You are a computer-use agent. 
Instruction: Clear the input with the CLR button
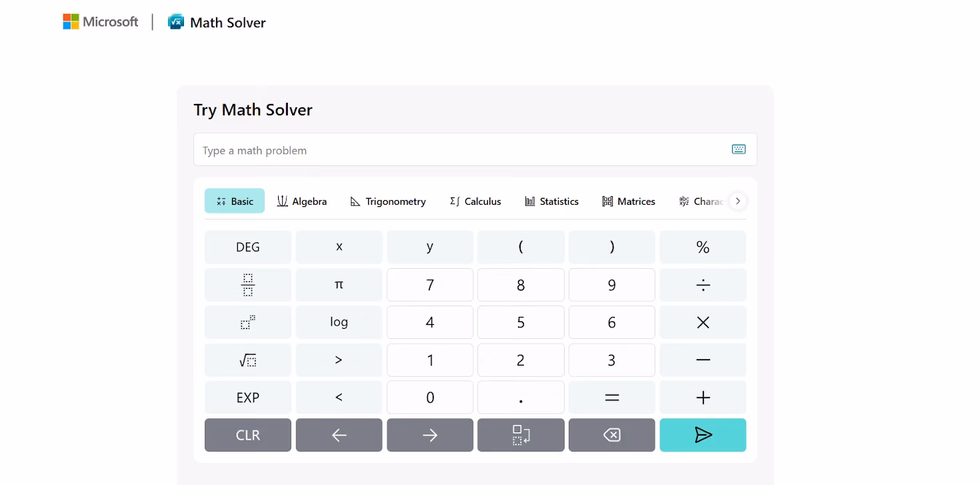click(248, 435)
